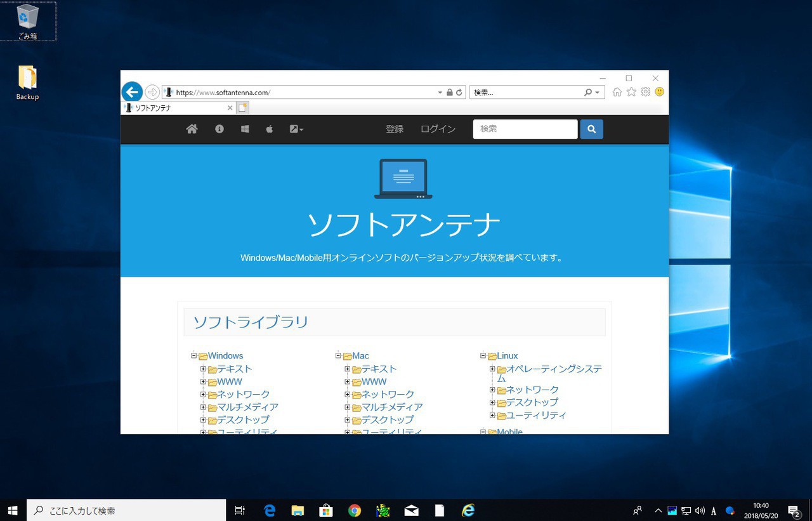Select the ソフトアンテナ browser tab
Viewport: 812px width, 521px height.
click(x=178, y=108)
